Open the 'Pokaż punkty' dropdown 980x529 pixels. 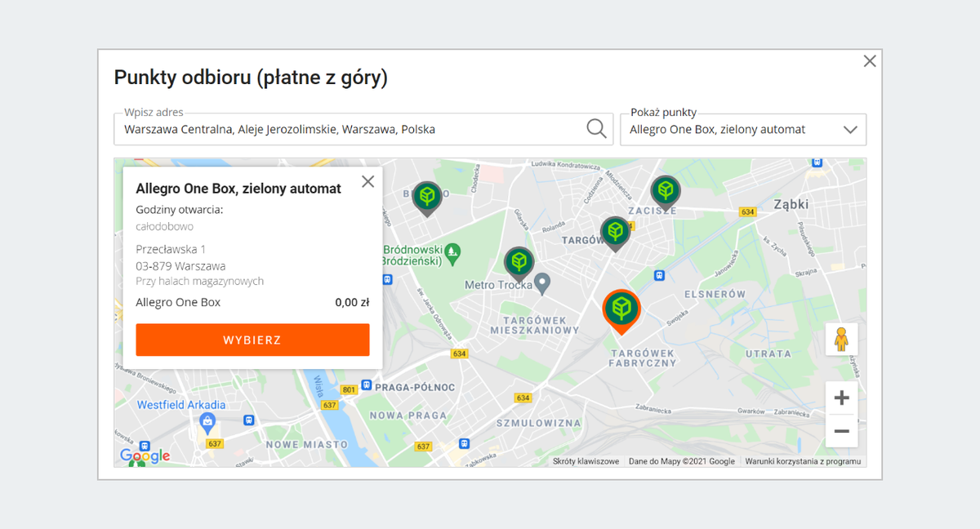click(x=742, y=130)
